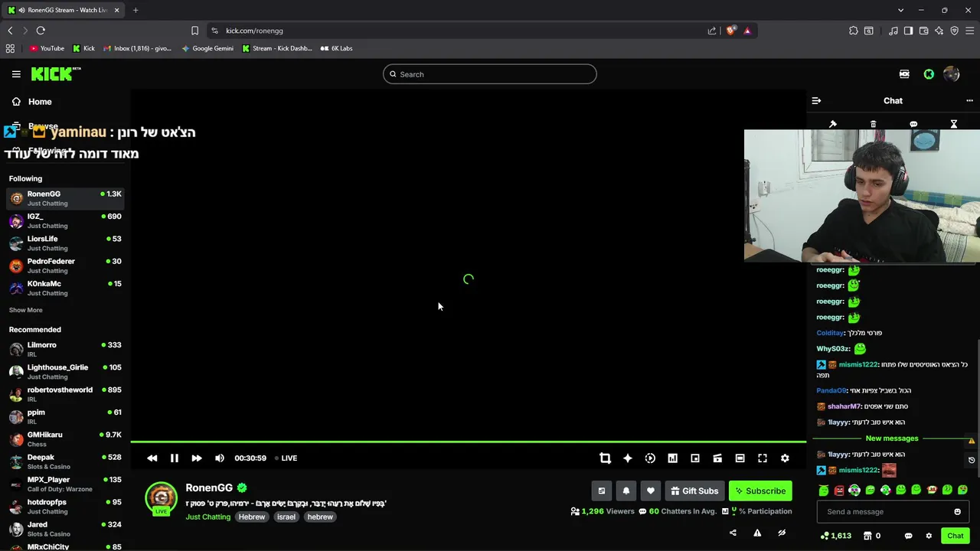The image size is (980, 551).
Task: Enable picture-in-picture mini player
Action: [694, 458]
